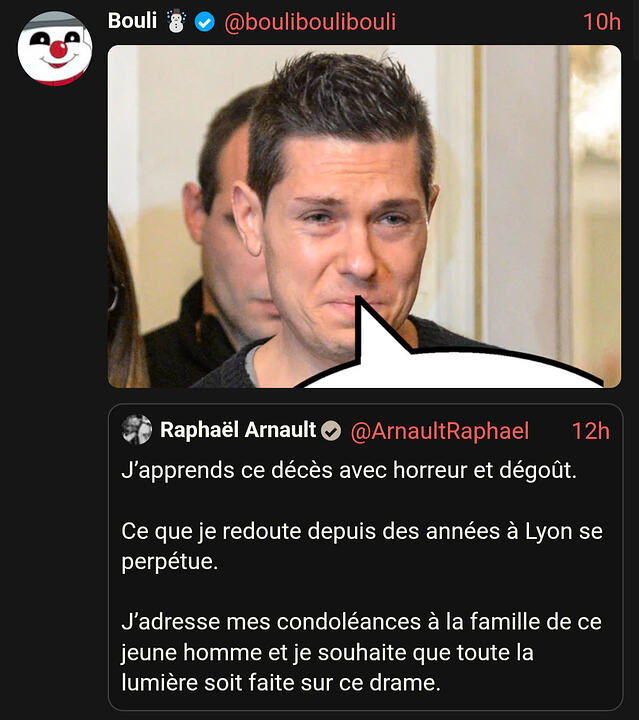Open the 10h timestamp of the tweet
Image resolution: width=639 pixels, height=720 pixels.
pos(602,22)
